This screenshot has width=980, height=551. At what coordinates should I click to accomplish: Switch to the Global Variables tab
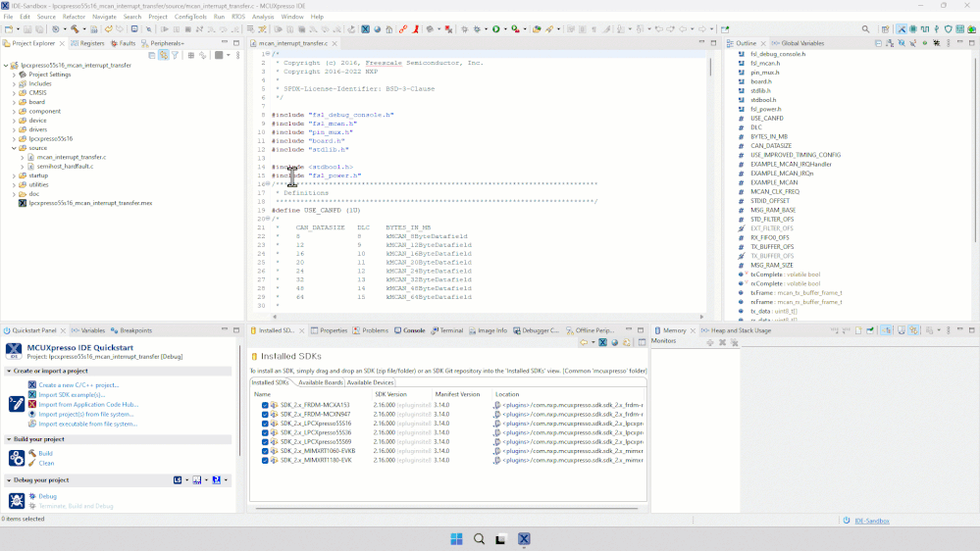(x=798, y=43)
